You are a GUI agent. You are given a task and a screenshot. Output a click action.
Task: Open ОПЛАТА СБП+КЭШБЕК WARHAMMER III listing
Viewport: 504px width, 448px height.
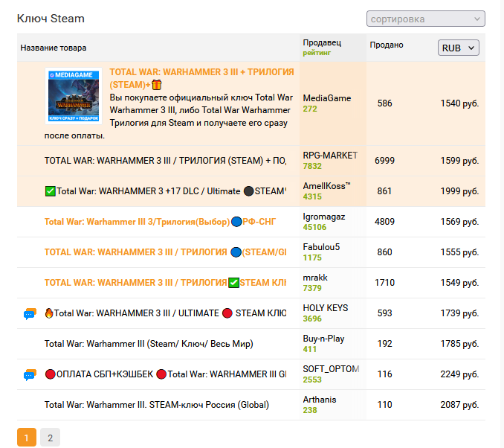point(165,374)
